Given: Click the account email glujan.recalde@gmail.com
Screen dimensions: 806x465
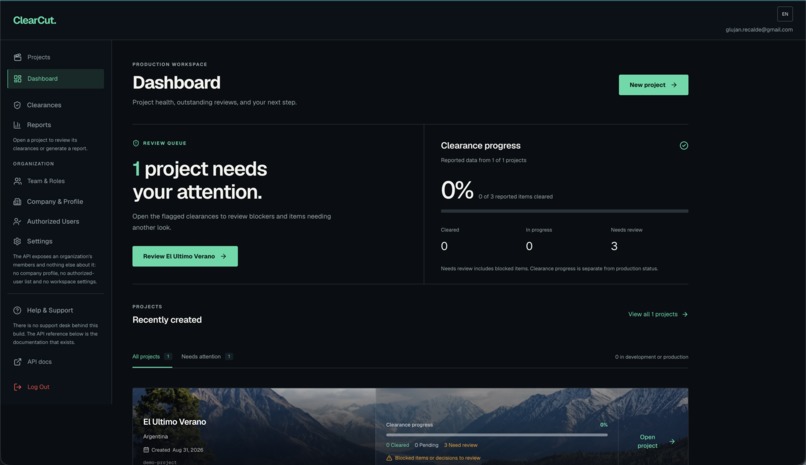Looking at the screenshot, I should (759, 30).
